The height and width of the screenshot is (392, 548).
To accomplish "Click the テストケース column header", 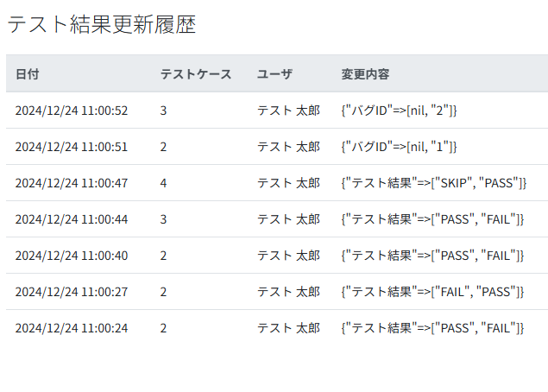I will pos(196,74).
